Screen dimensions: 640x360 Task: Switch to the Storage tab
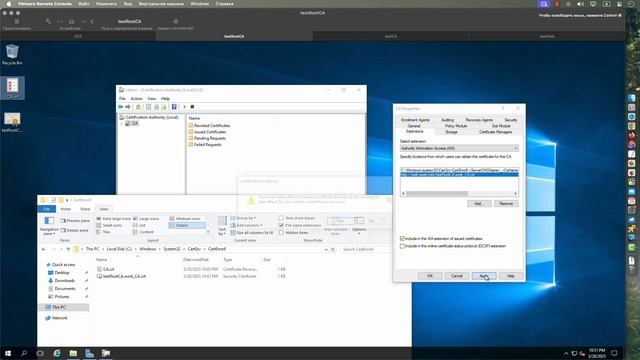pyautogui.click(x=451, y=132)
